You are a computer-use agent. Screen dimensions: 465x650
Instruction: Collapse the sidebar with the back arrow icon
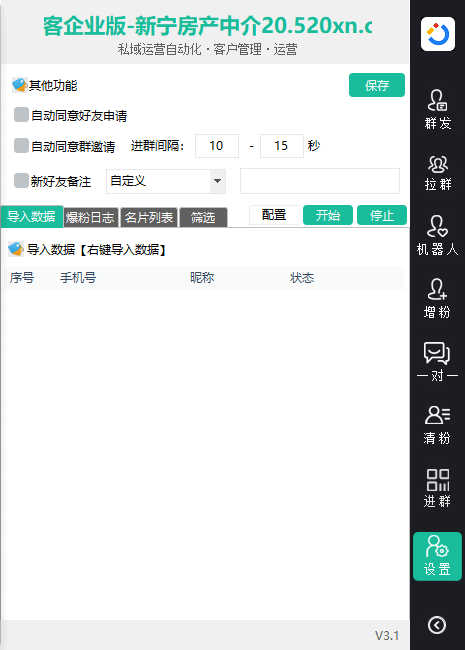[437, 625]
